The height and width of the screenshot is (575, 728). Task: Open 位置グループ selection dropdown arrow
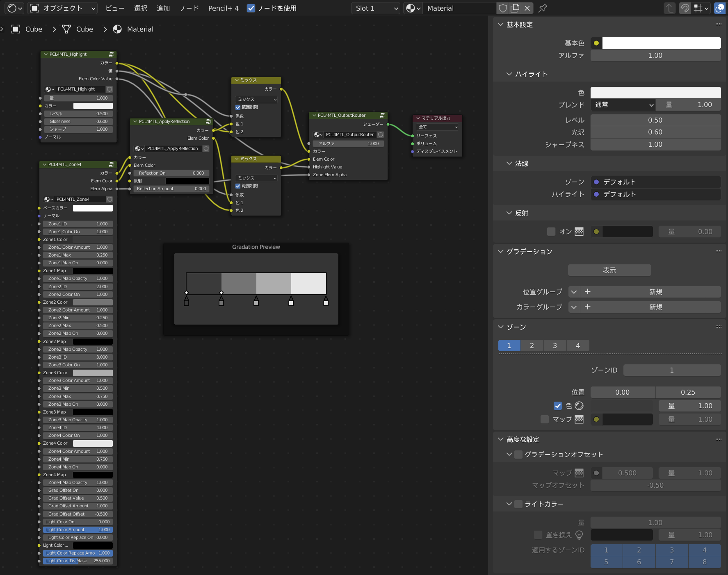tap(574, 292)
